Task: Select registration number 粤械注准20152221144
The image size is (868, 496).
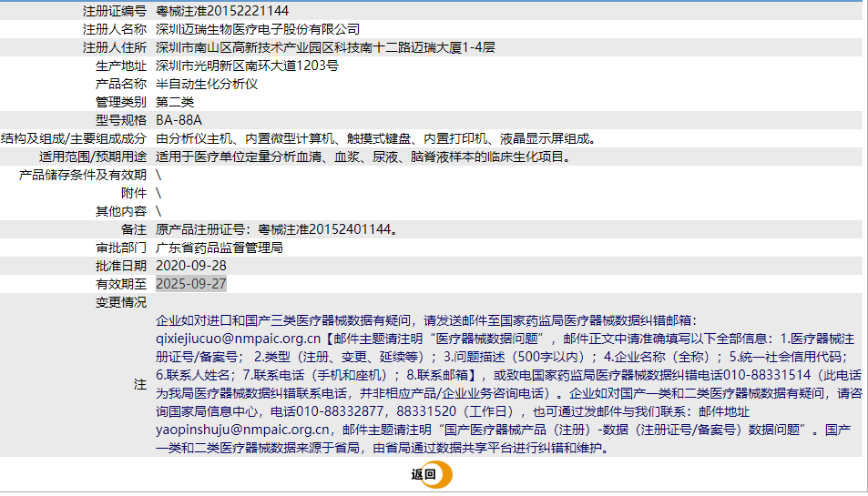Action: [x=222, y=11]
